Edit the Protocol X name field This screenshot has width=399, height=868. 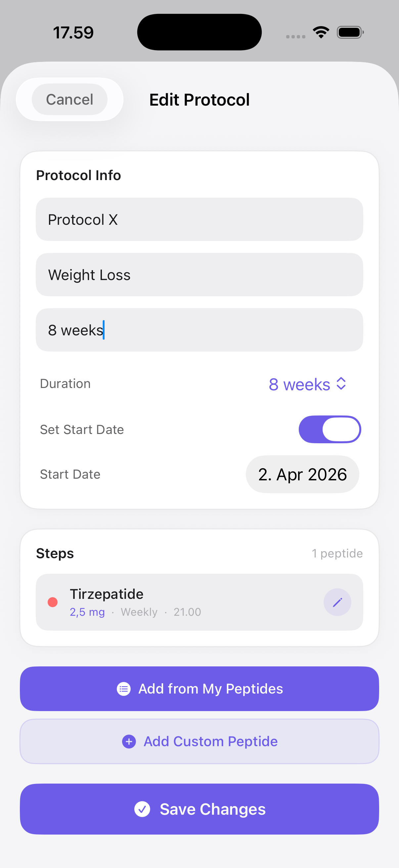(x=199, y=219)
